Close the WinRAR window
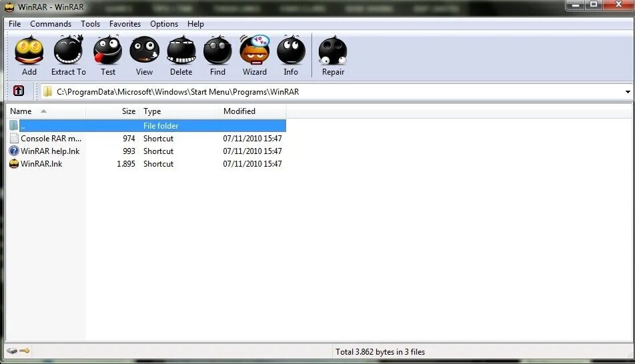Screen dimensions: 635x364 [x=618, y=5]
